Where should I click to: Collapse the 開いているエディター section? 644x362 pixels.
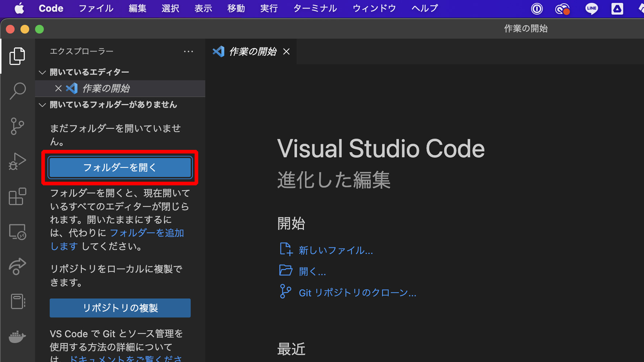point(42,72)
